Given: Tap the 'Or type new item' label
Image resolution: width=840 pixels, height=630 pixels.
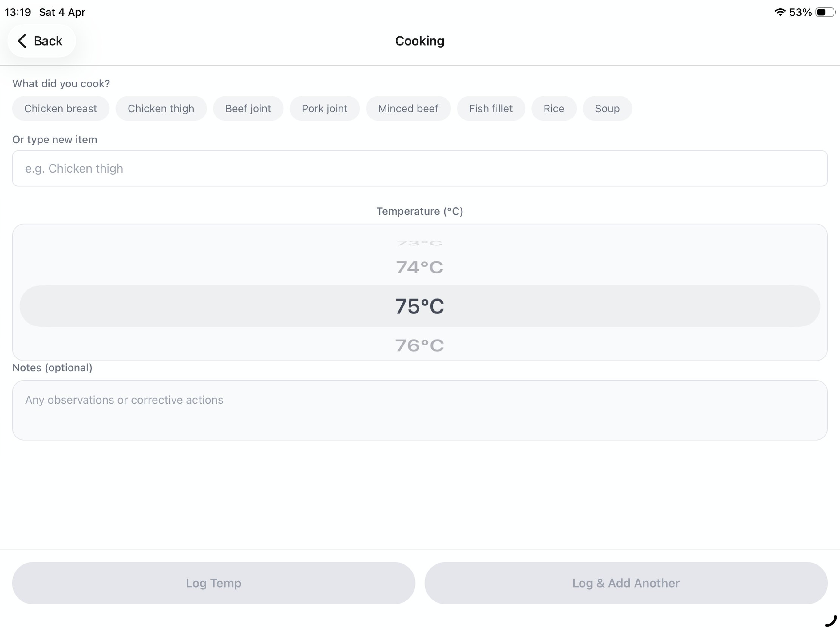Looking at the screenshot, I should point(55,139).
